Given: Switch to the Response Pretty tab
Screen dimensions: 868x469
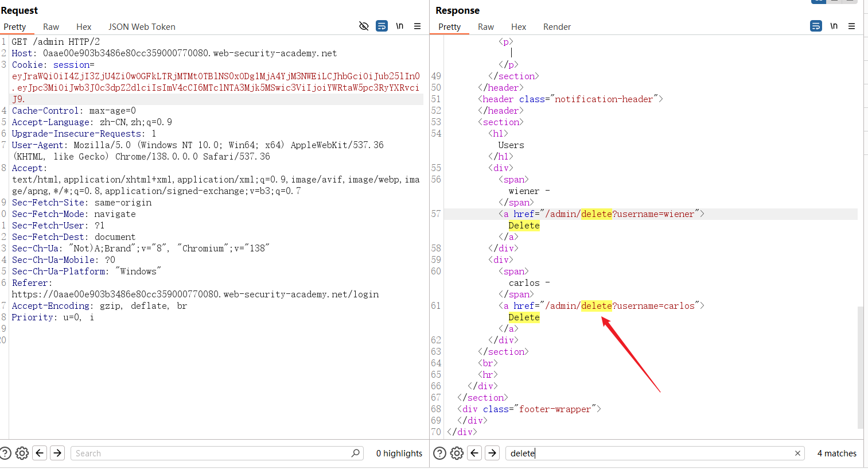Looking at the screenshot, I should pos(449,27).
